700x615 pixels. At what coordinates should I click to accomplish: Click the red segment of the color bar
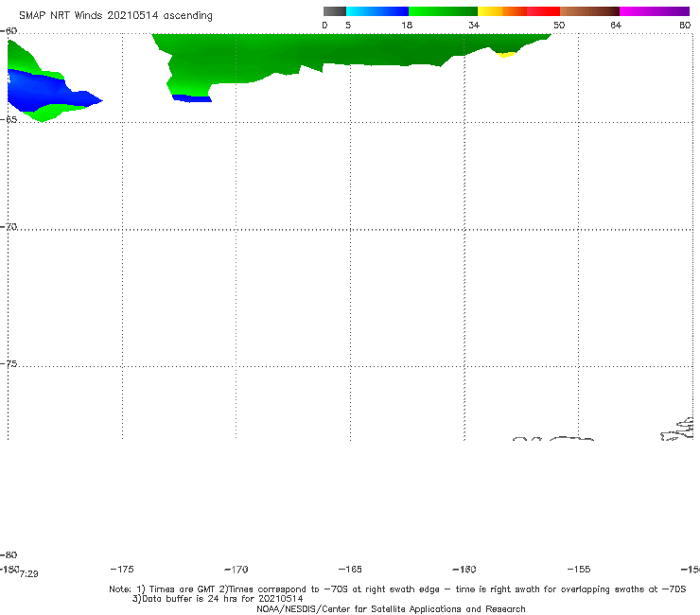(543, 11)
